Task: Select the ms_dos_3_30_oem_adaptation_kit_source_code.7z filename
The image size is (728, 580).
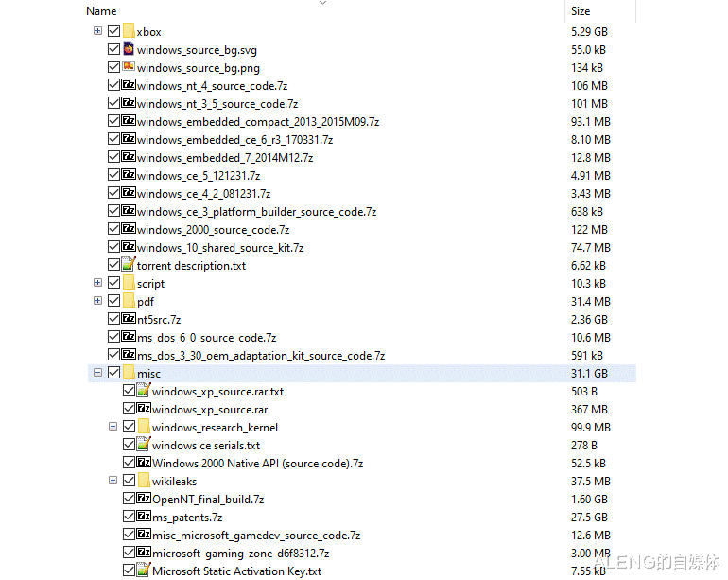Action: coord(261,356)
